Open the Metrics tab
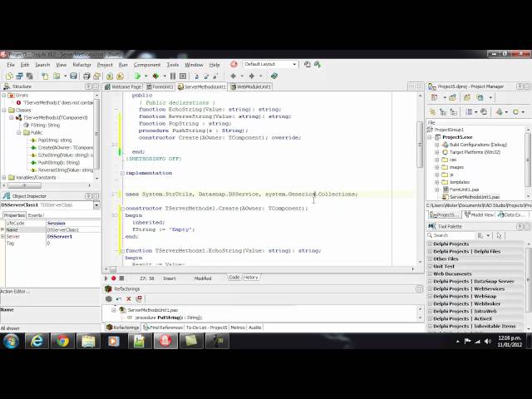 click(x=238, y=328)
